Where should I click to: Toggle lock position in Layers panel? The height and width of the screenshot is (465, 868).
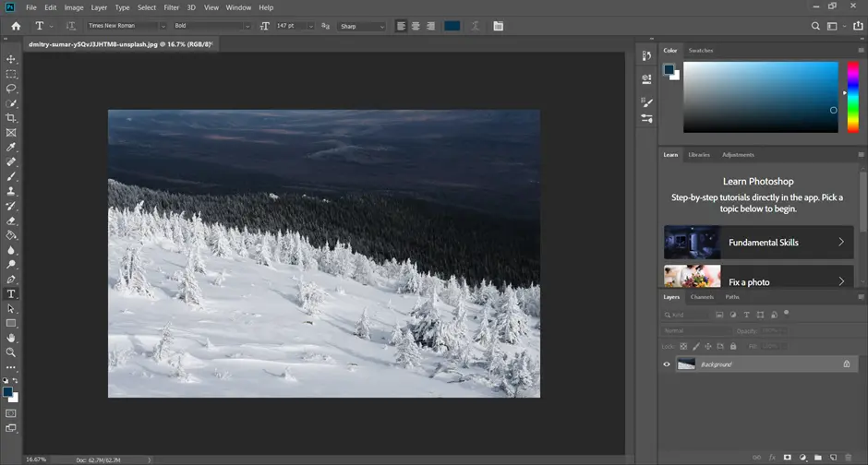click(708, 347)
